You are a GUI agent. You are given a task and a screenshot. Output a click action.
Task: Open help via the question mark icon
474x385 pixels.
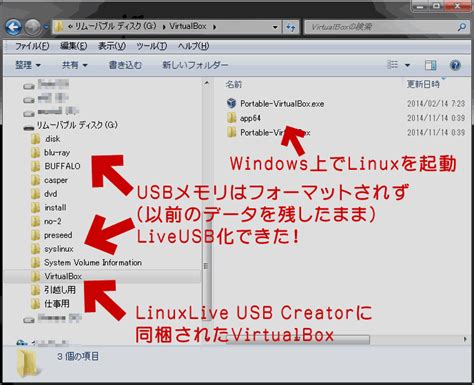(455, 65)
